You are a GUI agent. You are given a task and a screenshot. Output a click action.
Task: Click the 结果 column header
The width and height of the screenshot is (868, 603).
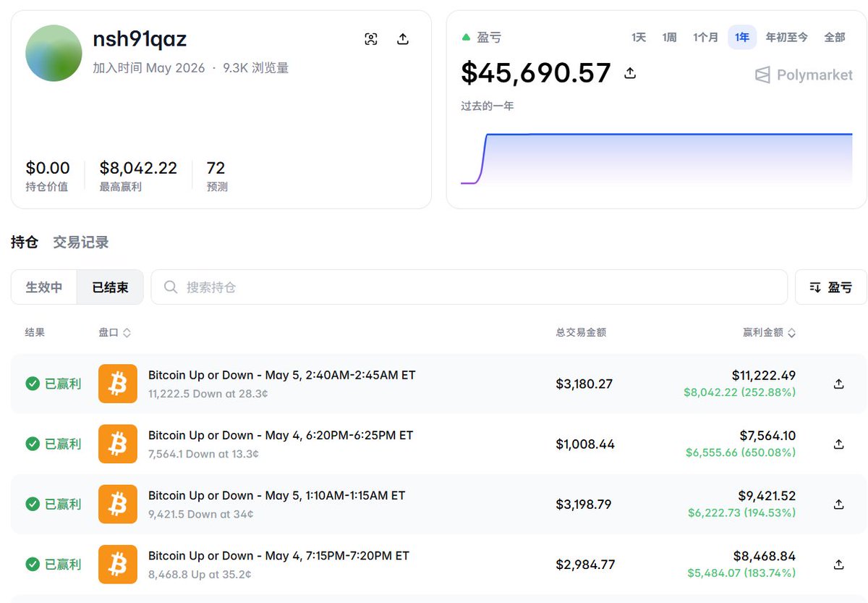tap(35, 333)
